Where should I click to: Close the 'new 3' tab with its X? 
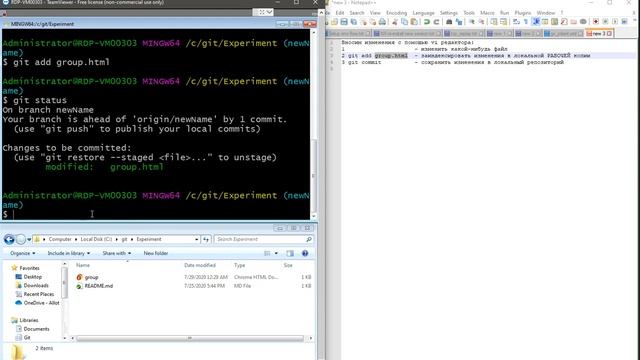point(609,33)
